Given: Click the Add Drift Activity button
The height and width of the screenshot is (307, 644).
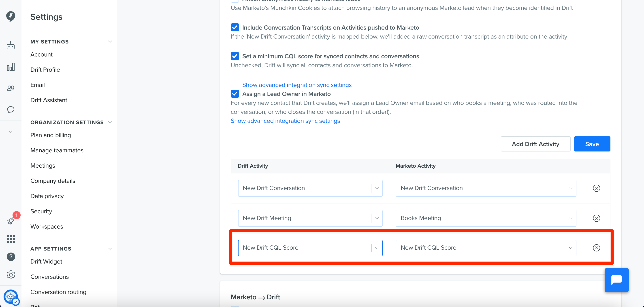Looking at the screenshot, I should coord(535,144).
